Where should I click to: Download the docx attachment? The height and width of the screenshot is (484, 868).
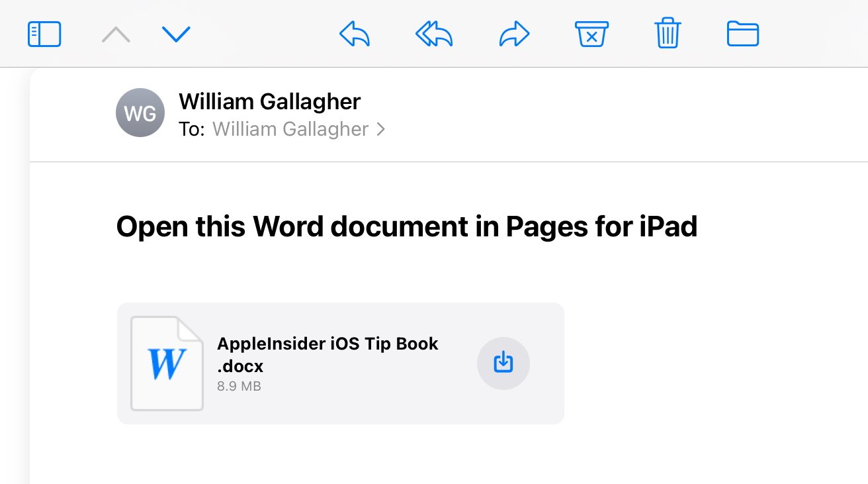point(503,363)
